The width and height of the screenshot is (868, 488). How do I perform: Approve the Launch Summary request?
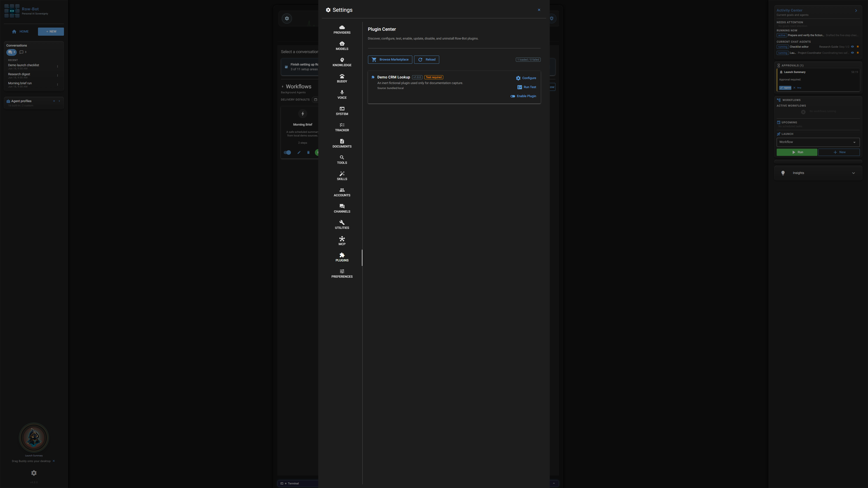pyautogui.click(x=785, y=88)
